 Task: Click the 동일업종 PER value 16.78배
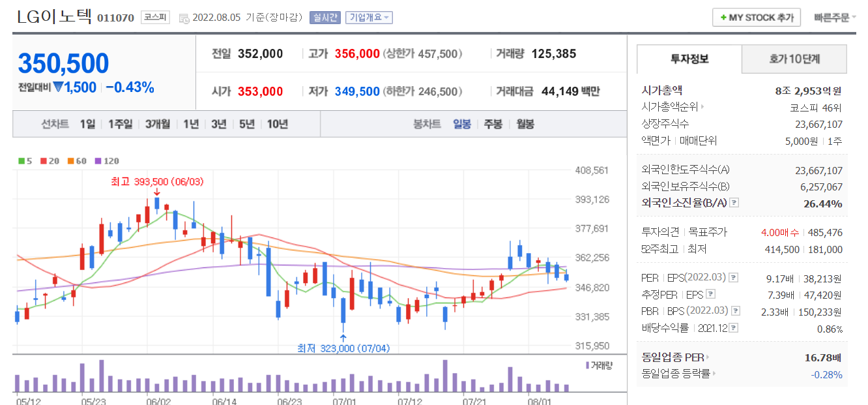tap(824, 357)
